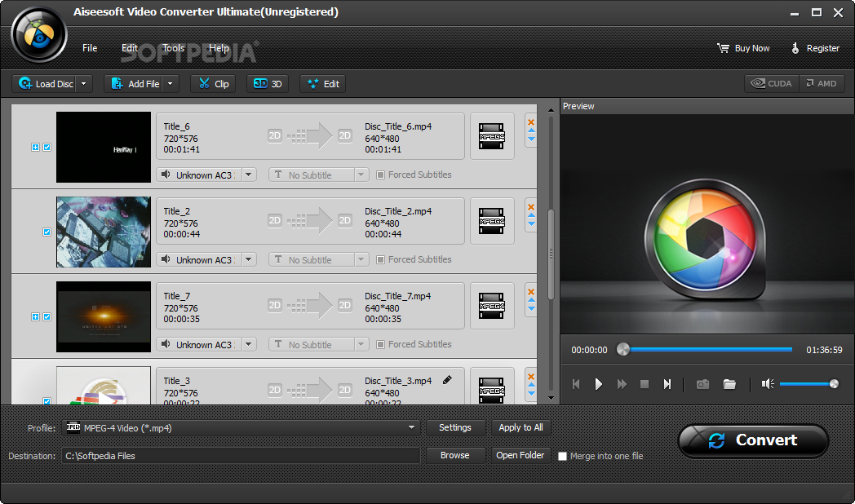The image size is (855, 504).
Task: Start conversion with Convert button
Action: pos(753,440)
